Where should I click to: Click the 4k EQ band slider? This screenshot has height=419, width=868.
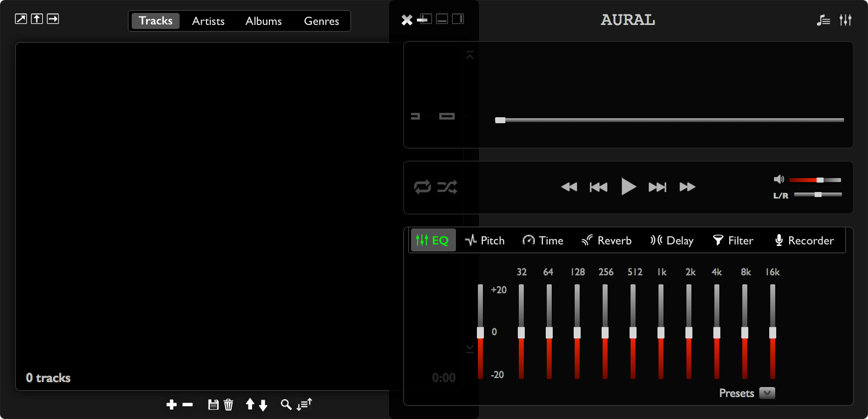coord(717,332)
